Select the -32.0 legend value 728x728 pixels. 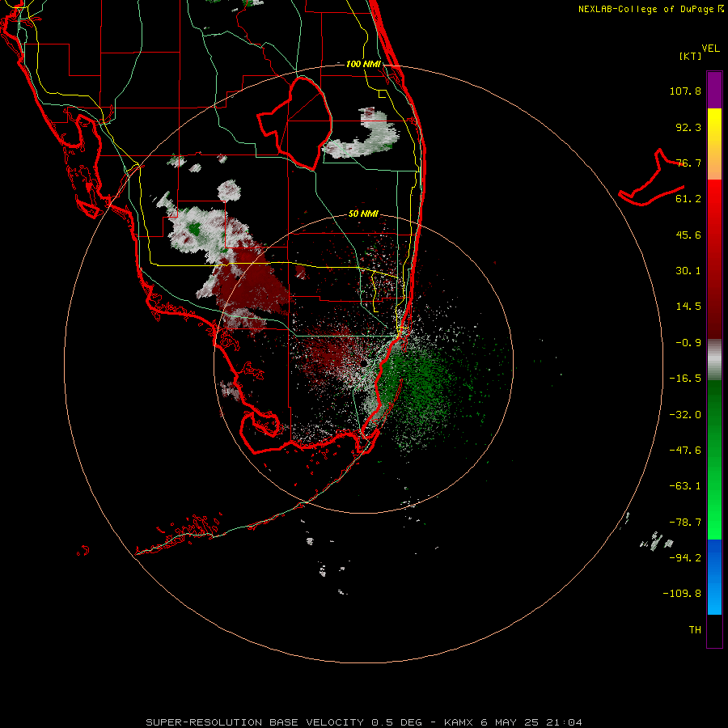[x=685, y=415]
